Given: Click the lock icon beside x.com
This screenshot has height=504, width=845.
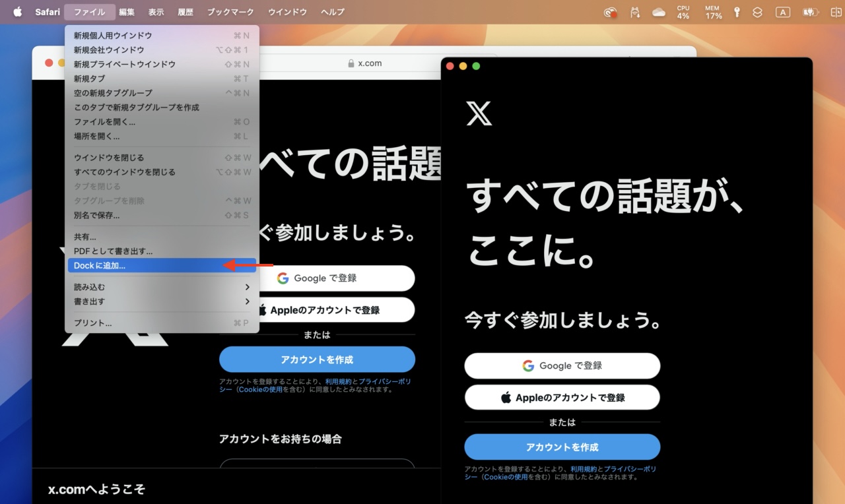Looking at the screenshot, I should coord(351,63).
